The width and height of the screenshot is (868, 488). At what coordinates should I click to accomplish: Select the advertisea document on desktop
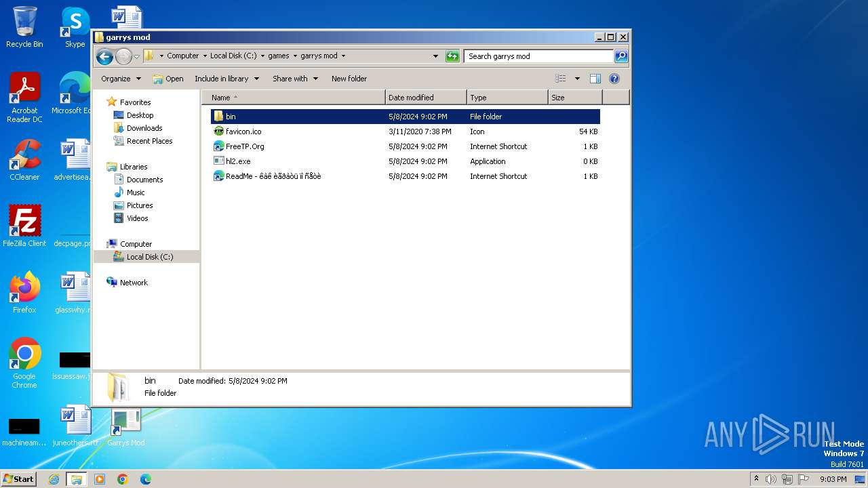73,160
